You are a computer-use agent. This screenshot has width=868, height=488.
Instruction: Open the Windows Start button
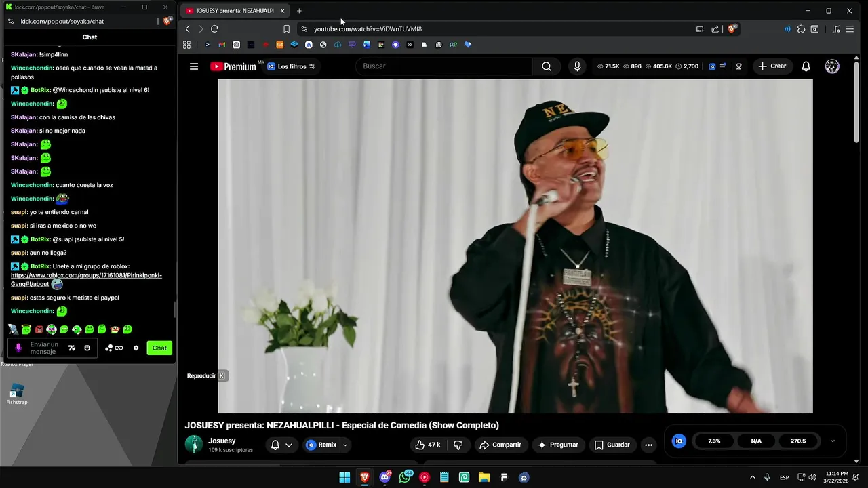click(x=344, y=477)
